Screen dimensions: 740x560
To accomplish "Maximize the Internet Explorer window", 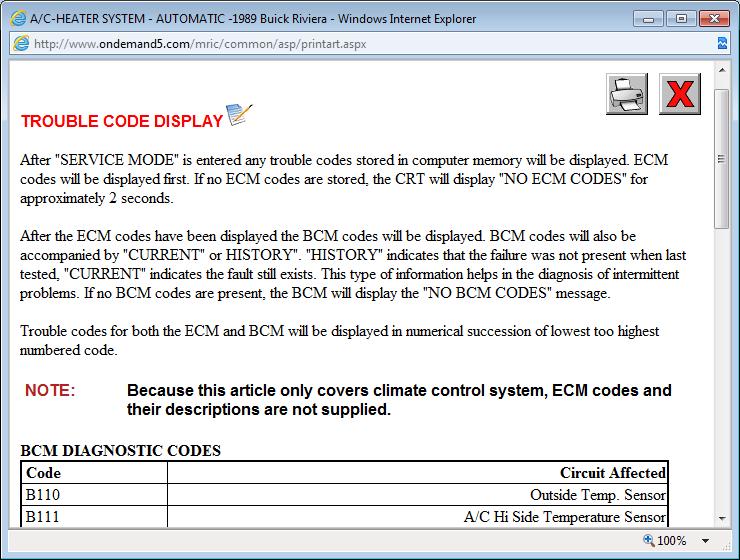I will tap(681, 19).
